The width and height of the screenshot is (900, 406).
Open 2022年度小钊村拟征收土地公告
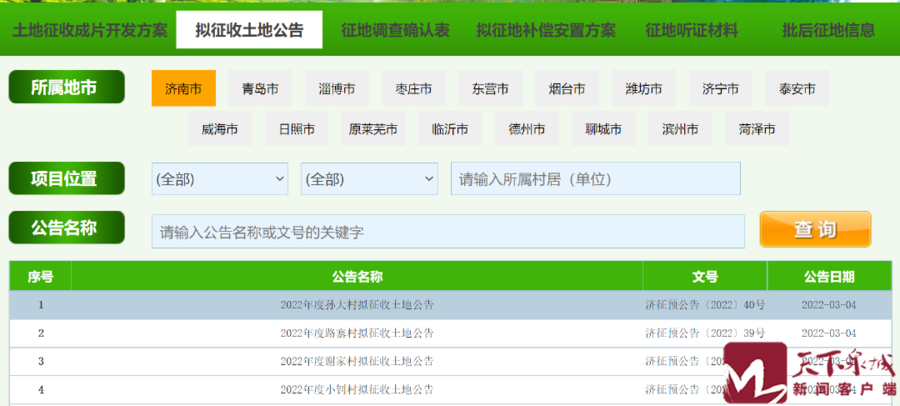point(357,390)
